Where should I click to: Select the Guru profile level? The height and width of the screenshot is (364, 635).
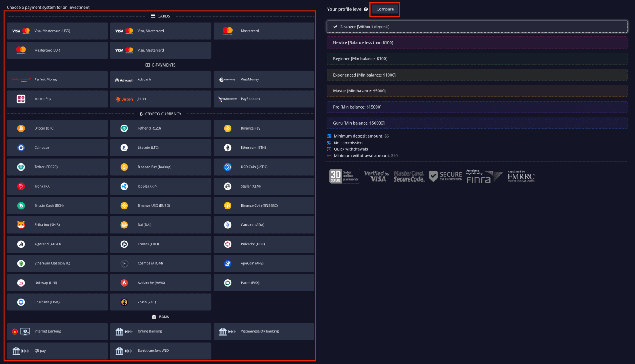pyautogui.click(x=477, y=123)
